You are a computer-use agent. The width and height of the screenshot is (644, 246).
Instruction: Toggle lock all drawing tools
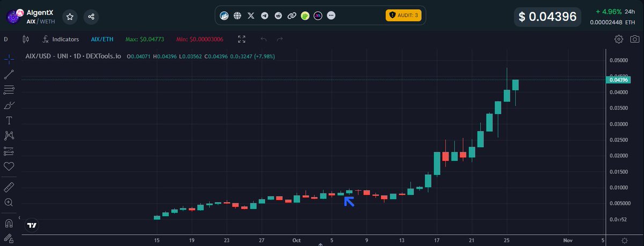(x=9, y=238)
